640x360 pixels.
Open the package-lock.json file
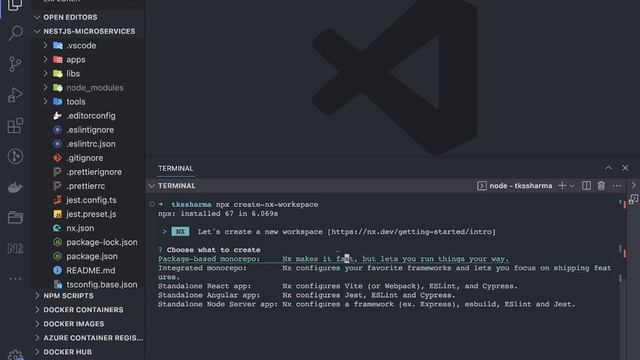[88, 242]
